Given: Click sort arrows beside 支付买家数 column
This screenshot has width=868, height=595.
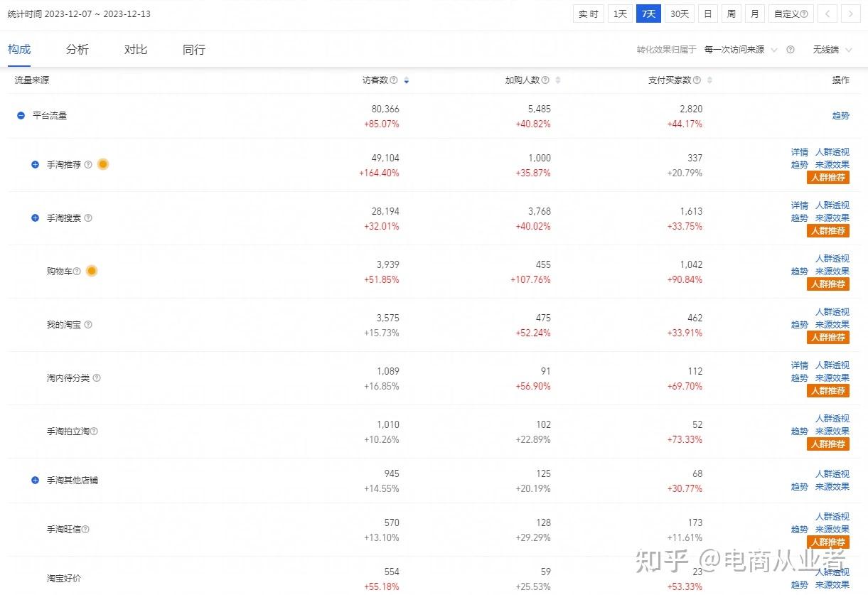Looking at the screenshot, I should (x=709, y=80).
